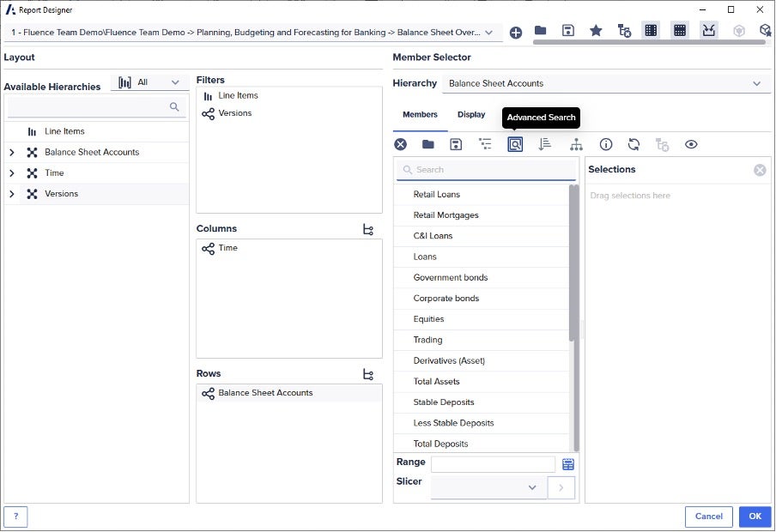This screenshot has height=532, width=776.
Task: Click the Cancel button
Action: tap(708, 517)
